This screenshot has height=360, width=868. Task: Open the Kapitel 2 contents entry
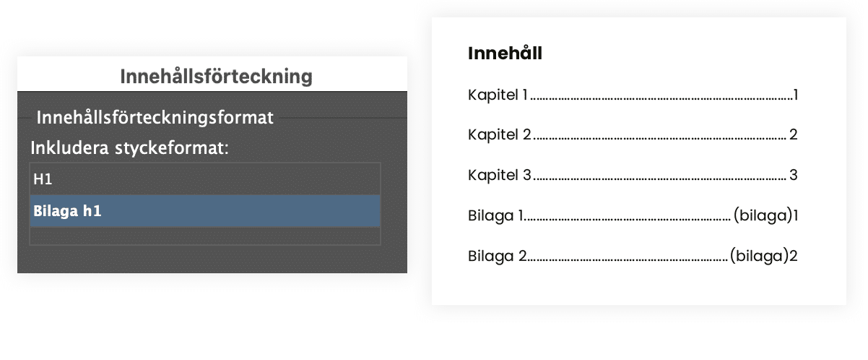(x=499, y=134)
